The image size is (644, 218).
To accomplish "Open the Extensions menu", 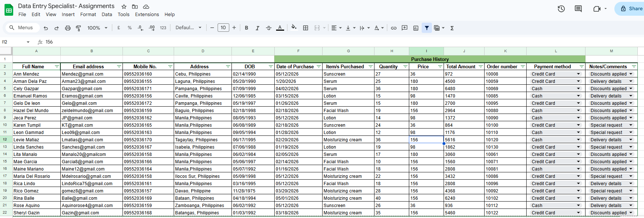I will (x=147, y=15).
